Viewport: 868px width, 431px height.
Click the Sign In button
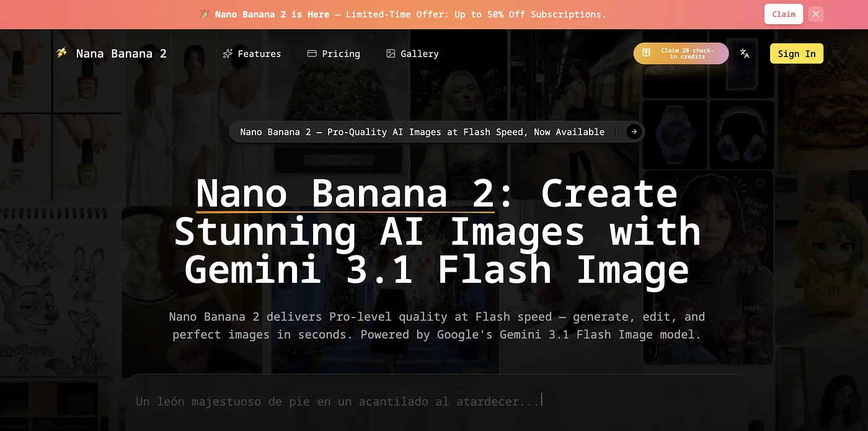(x=797, y=53)
